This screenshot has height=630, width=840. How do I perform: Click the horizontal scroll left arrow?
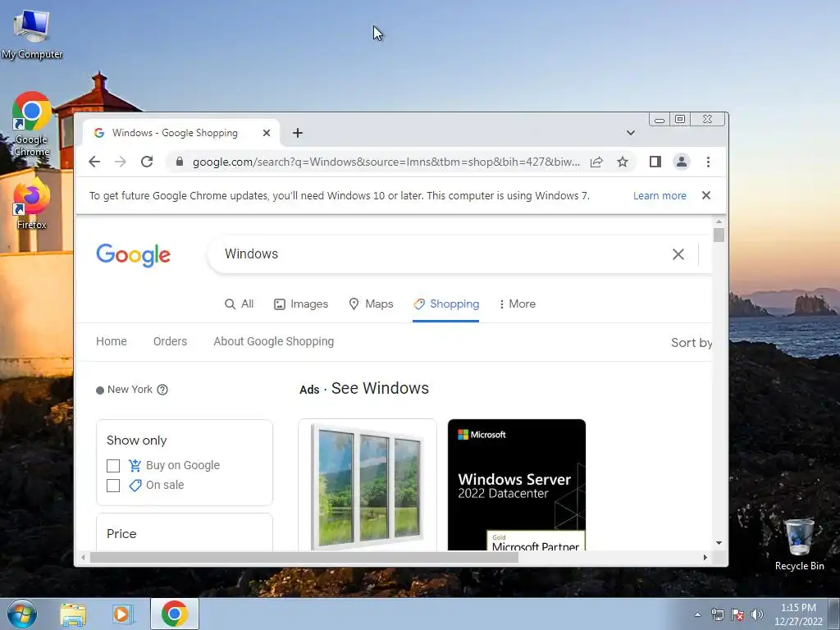pyautogui.click(x=83, y=558)
